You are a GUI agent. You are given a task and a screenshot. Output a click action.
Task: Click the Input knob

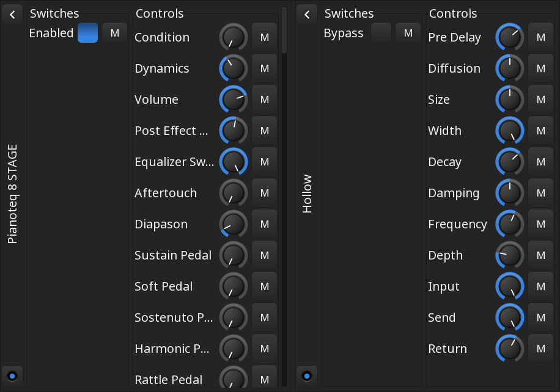pyautogui.click(x=510, y=286)
